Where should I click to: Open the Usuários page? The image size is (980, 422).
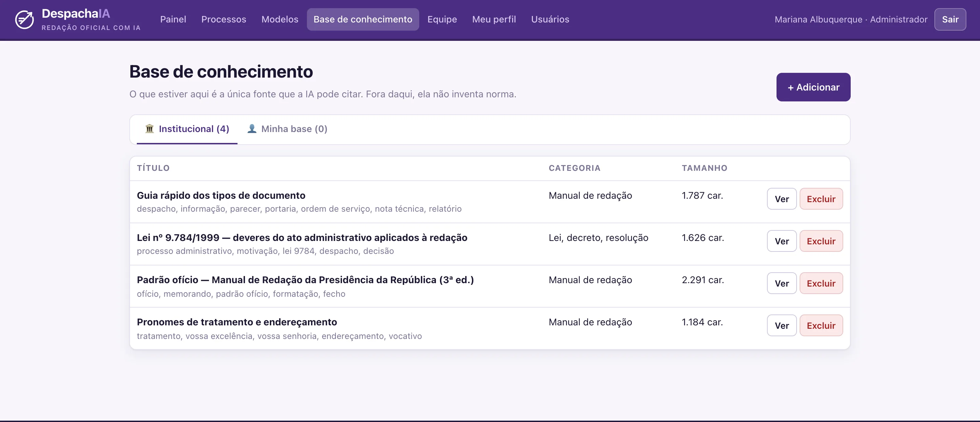click(550, 19)
